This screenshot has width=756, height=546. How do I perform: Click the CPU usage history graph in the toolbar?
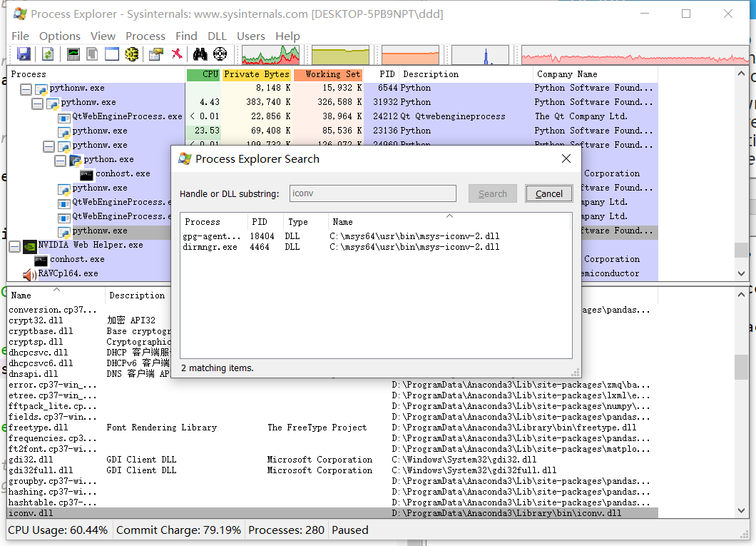[x=270, y=55]
